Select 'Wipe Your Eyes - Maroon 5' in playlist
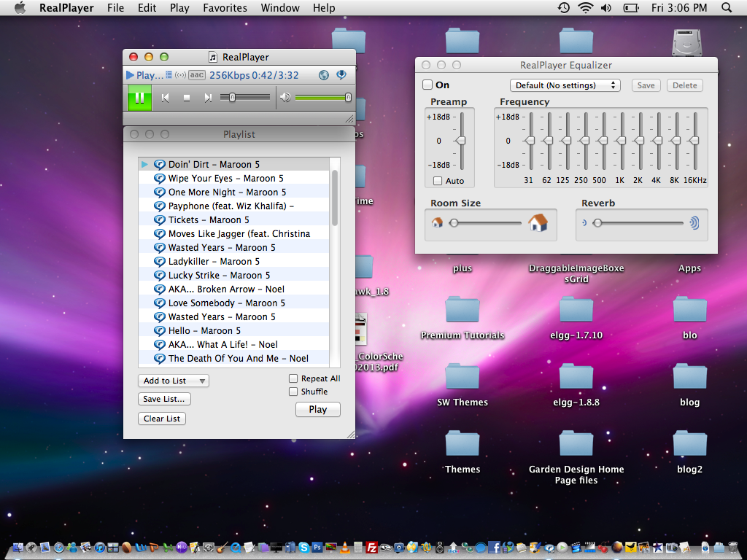The width and height of the screenshot is (747, 560). [x=234, y=178]
